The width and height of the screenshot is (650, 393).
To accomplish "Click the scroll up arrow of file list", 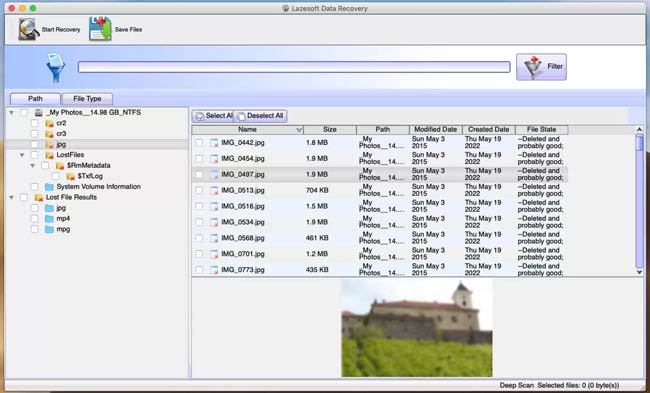I will (639, 130).
